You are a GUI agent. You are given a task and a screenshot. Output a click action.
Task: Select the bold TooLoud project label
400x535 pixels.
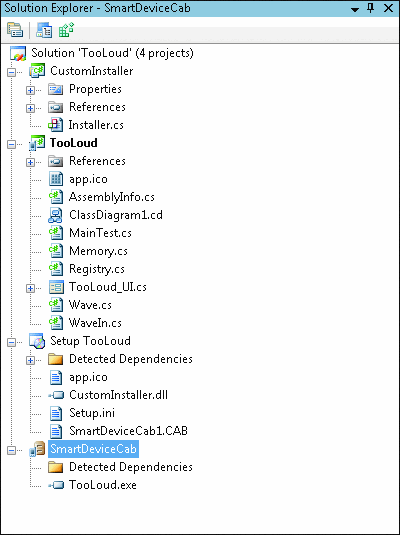click(x=73, y=143)
